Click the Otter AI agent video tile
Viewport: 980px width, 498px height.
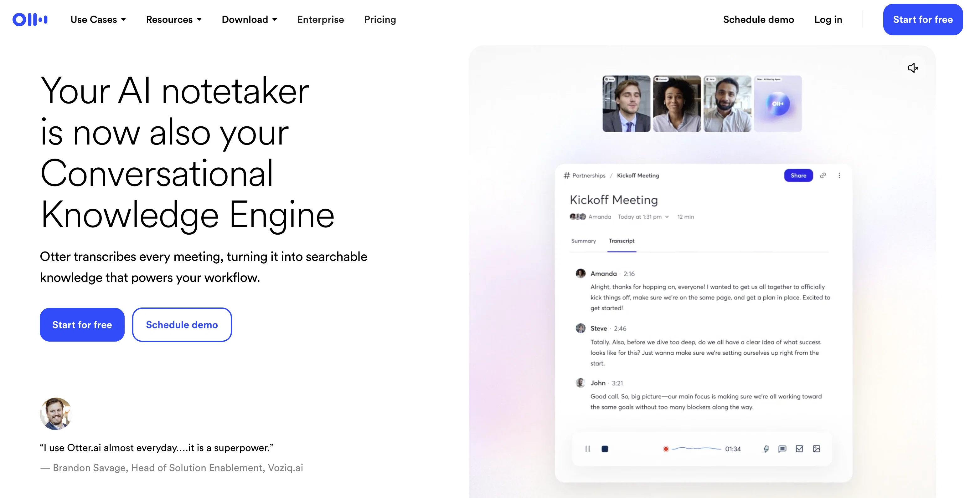778,104
